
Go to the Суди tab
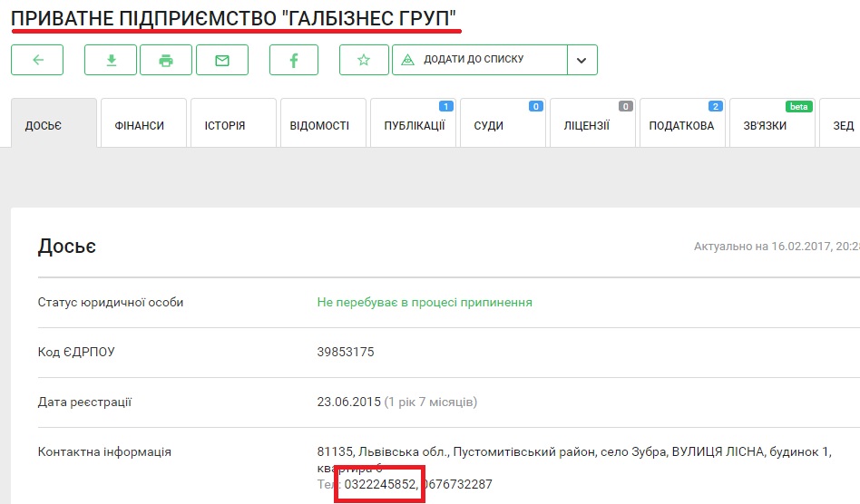489,125
